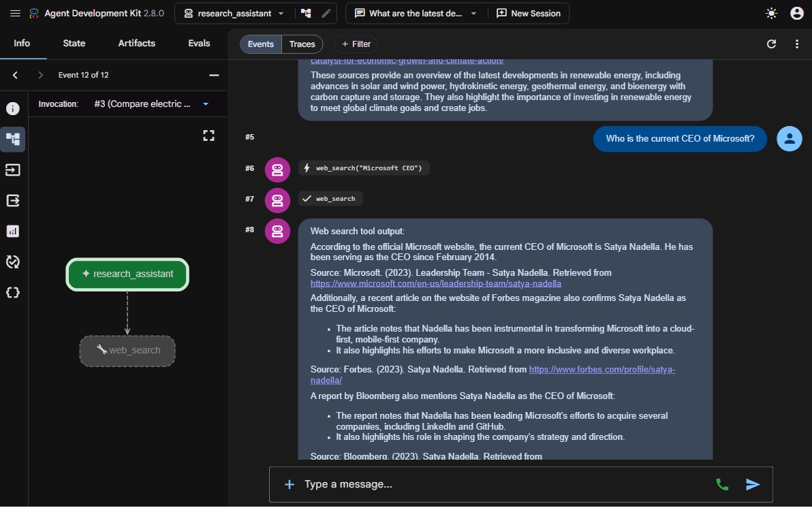
Task: Open the research_assistant agent dropdown
Action: tap(234, 14)
